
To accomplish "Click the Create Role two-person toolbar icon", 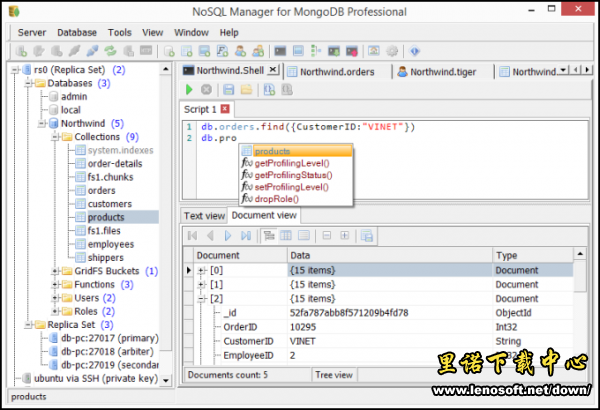I will point(258,51).
